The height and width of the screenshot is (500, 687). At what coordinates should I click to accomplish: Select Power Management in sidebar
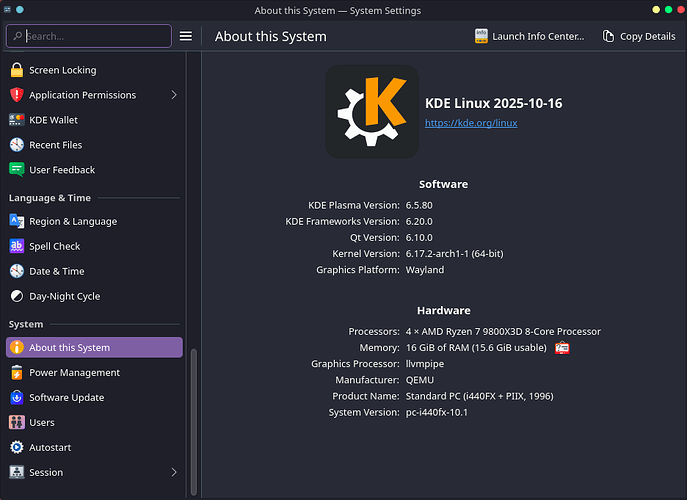click(74, 372)
